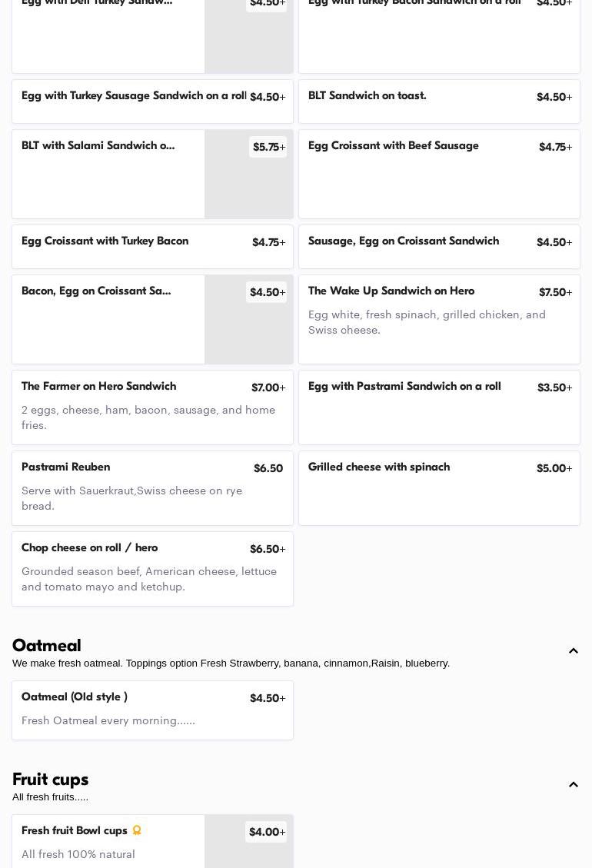Image resolution: width=592 pixels, height=868 pixels.
Task: Collapse the Fruit cups section chevron
Action: [x=573, y=785]
